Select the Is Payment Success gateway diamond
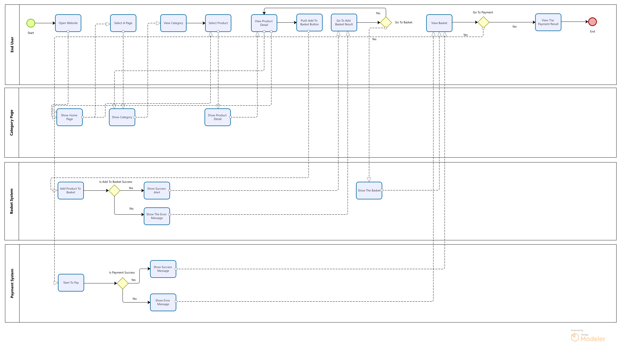This screenshot has width=621, height=364. (123, 283)
